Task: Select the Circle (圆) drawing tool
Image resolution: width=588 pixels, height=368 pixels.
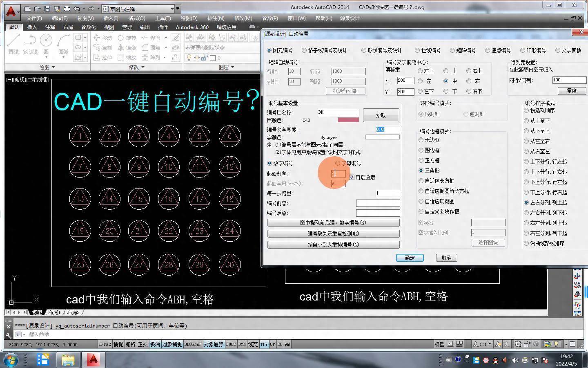Action: click(x=46, y=44)
